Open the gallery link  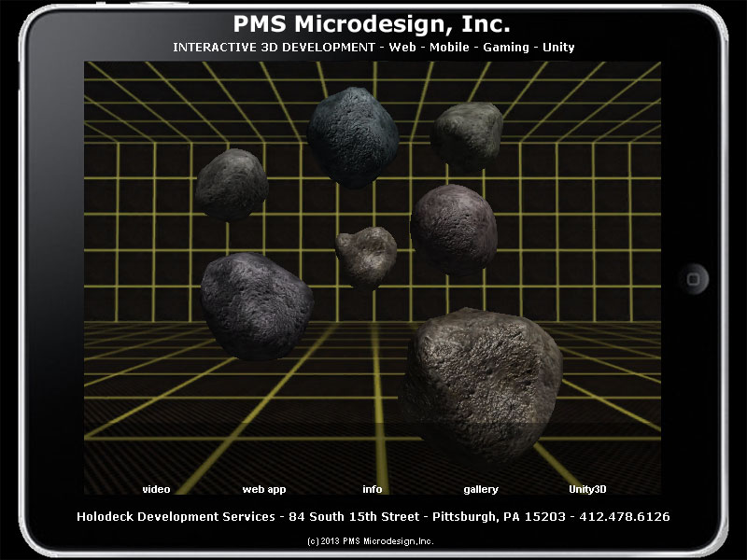pos(481,489)
